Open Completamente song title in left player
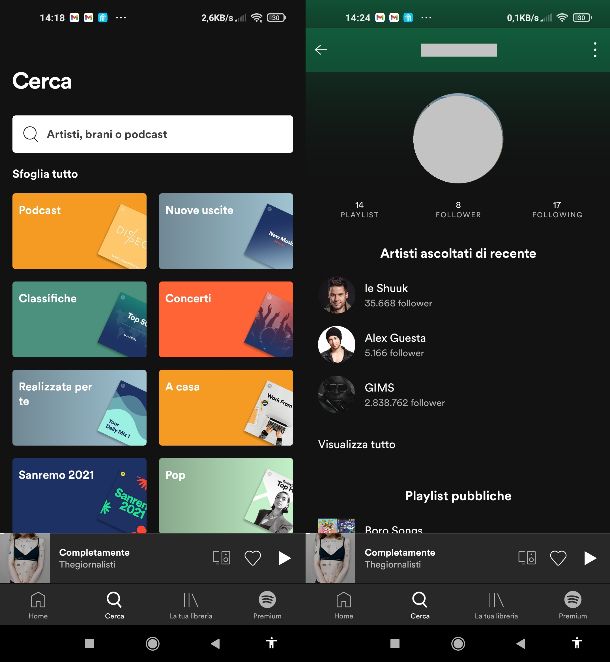 tap(94, 552)
